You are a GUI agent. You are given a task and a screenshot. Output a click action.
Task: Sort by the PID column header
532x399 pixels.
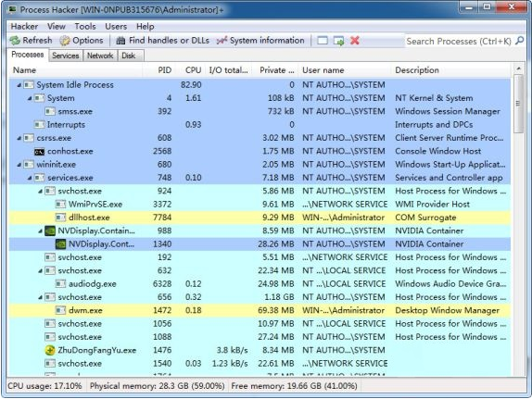158,70
